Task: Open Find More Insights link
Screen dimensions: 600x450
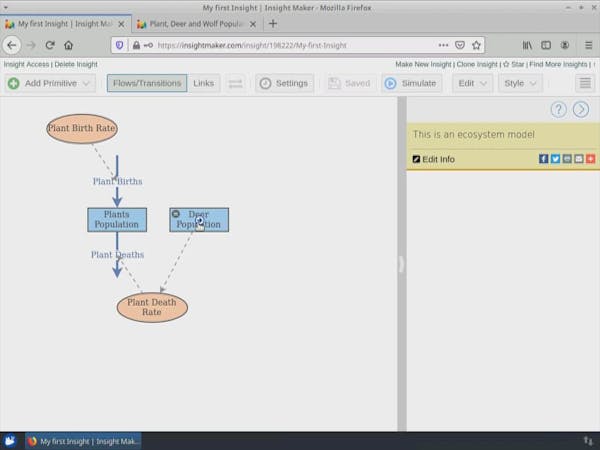Action: pyautogui.click(x=558, y=64)
